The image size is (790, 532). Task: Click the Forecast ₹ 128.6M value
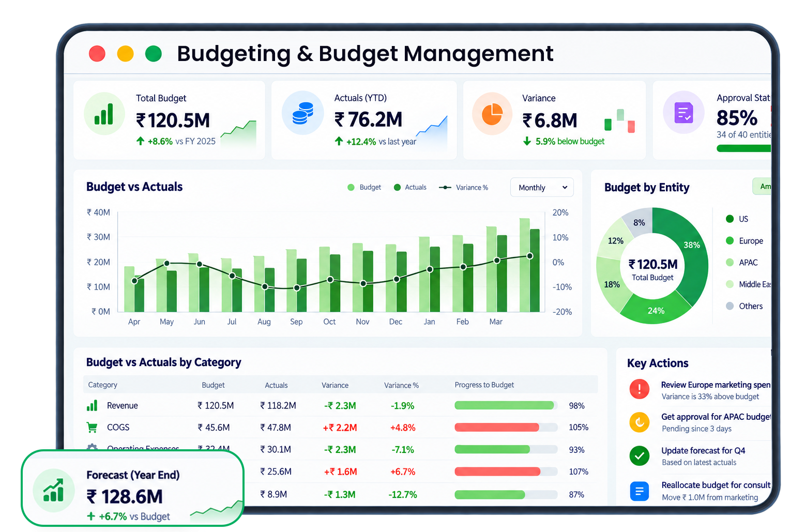[x=125, y=496]
